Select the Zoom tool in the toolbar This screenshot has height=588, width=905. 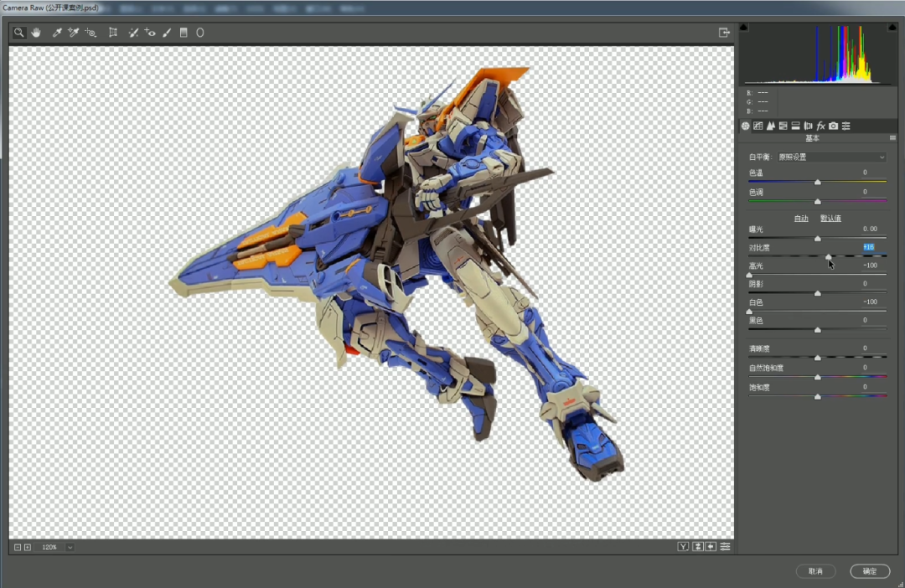[19, 33]
